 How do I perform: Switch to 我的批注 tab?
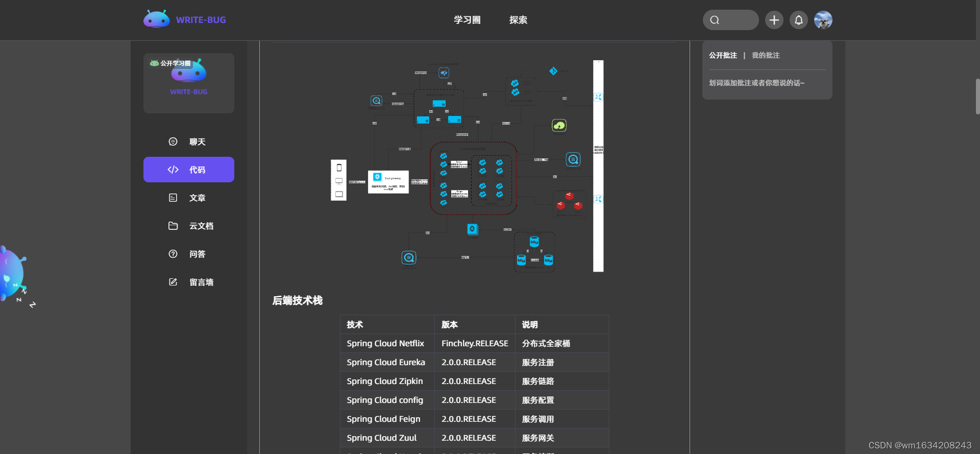[766, 55]
